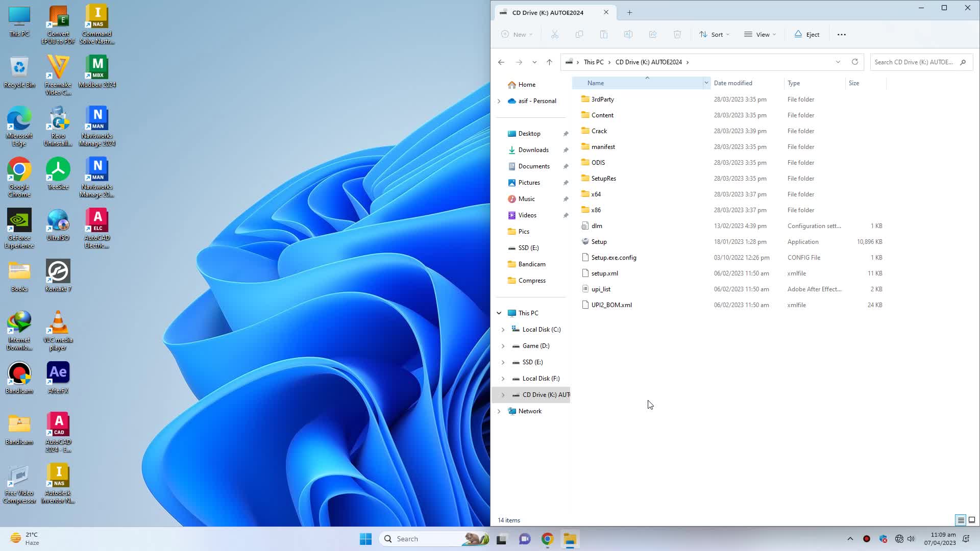Click the Paste icon in Explorer toolbar

(x=604, y=35)
